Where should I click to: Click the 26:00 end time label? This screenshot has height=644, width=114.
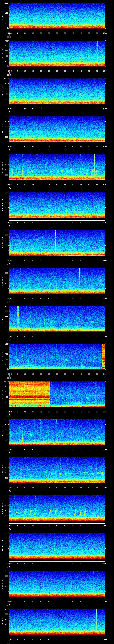coord(105,450)
